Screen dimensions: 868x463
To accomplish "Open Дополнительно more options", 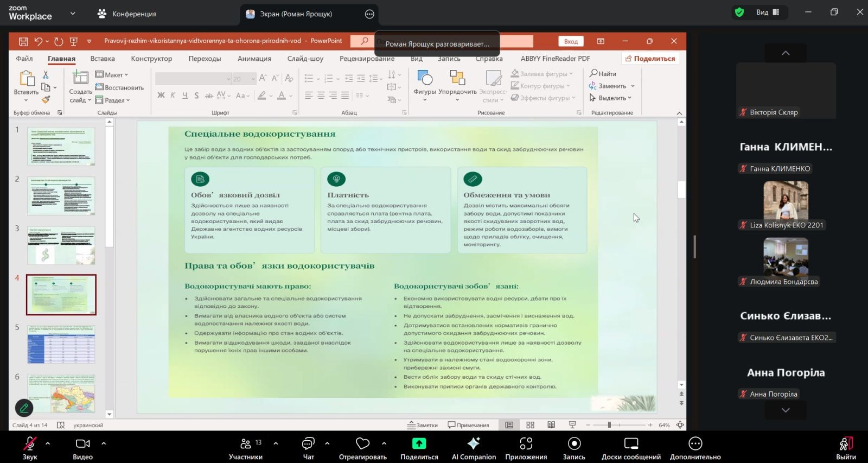I will [x=695, y=443].
